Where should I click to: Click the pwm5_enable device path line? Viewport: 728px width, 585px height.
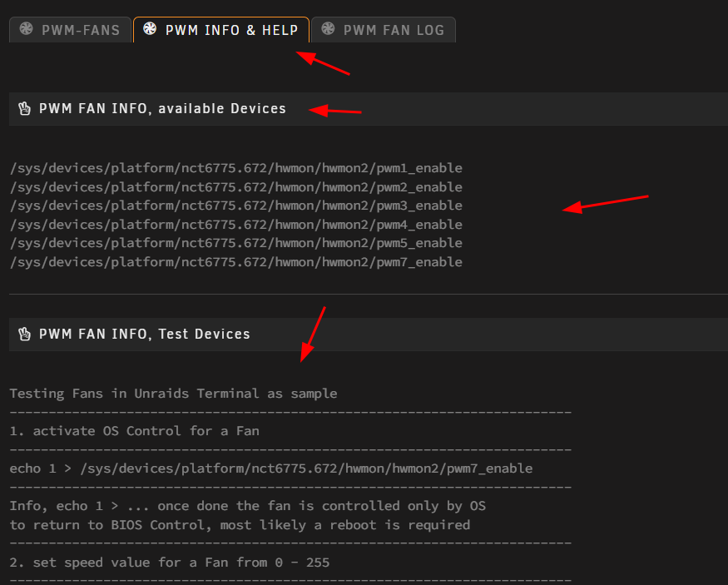(x=235, y=243)
